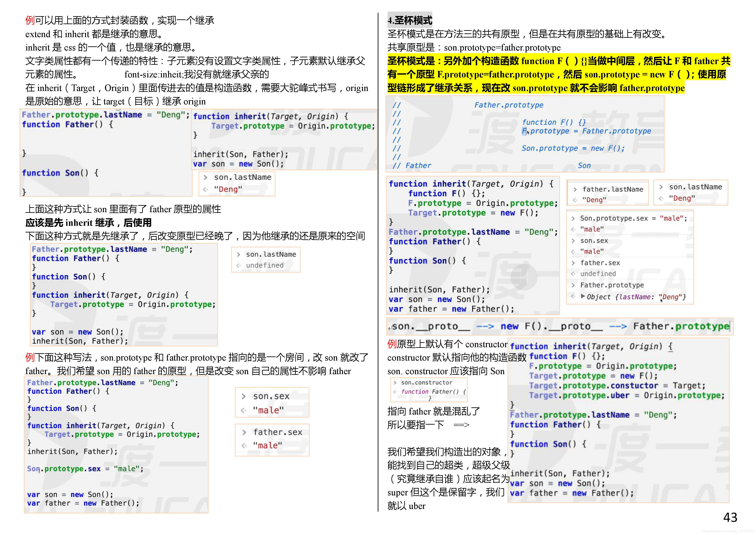
Task: Click the output arrow beside italic function Father()
Action: 395,392
